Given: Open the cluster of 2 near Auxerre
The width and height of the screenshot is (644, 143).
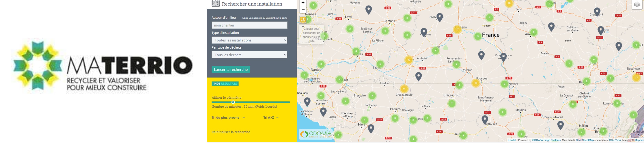Looking at the screenshot, I should 534,32.
